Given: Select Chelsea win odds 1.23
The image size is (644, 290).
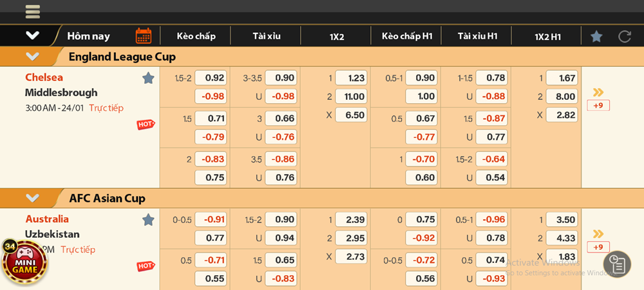Looking at the screenshot, I should pyautogui.click(x=351, y=78).
